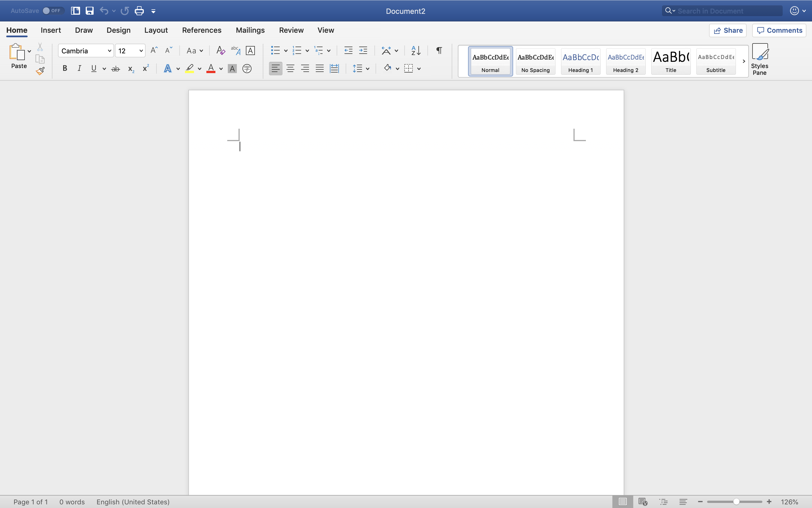The width and height of the screenshot is (812, 508).
Task: Click Clear All Formatting icon
Action: click(x=220, y=51)
